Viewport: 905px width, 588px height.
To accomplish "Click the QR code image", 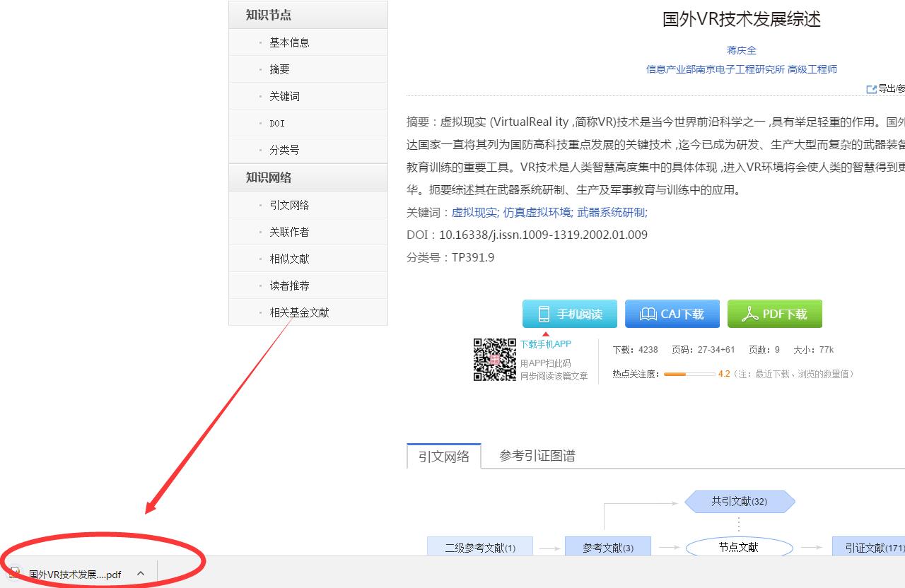I will pos(494,360).
